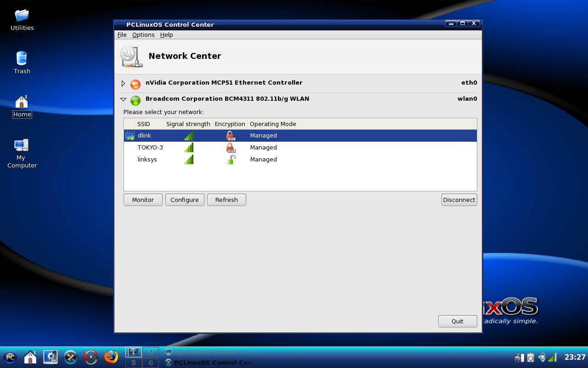The width and height of the screenshot is (588, 368).
Task: Sort networks by SSID column header
Action: (x=150, y=124)
